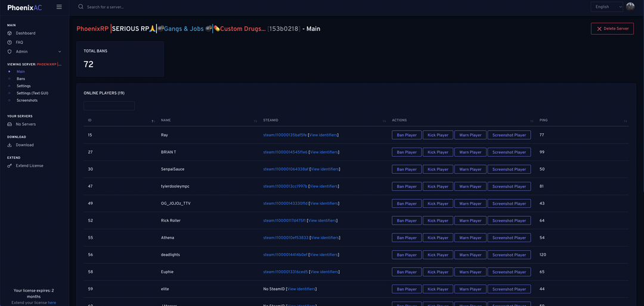
Task: Open Extend License with key icon
Action: pos(29,166)
